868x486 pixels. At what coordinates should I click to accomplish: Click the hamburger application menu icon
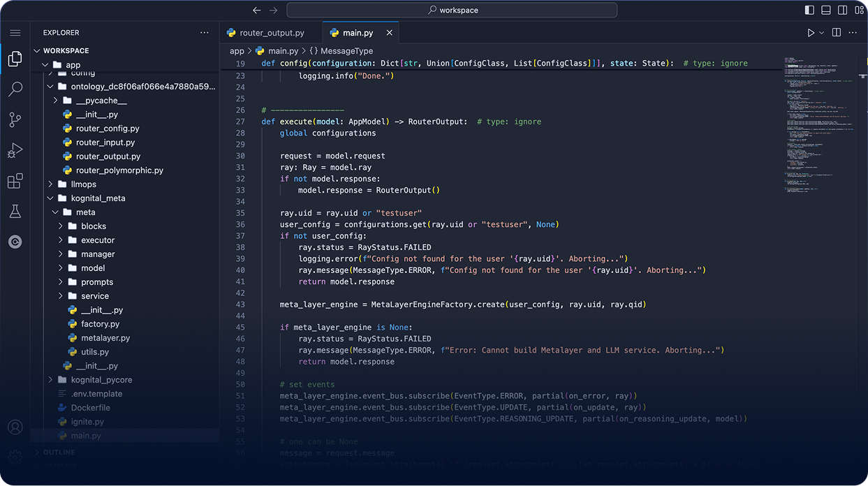[15, 33]
